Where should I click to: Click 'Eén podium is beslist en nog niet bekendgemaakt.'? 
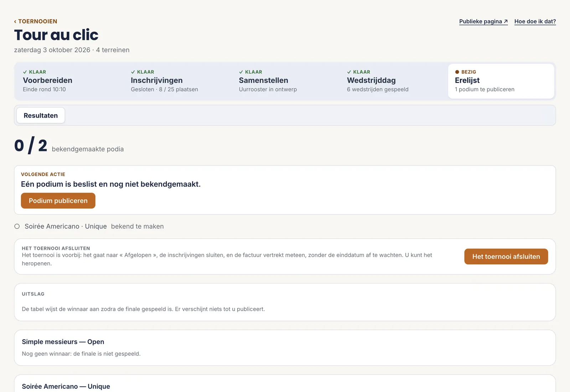(x=111, y=184)
